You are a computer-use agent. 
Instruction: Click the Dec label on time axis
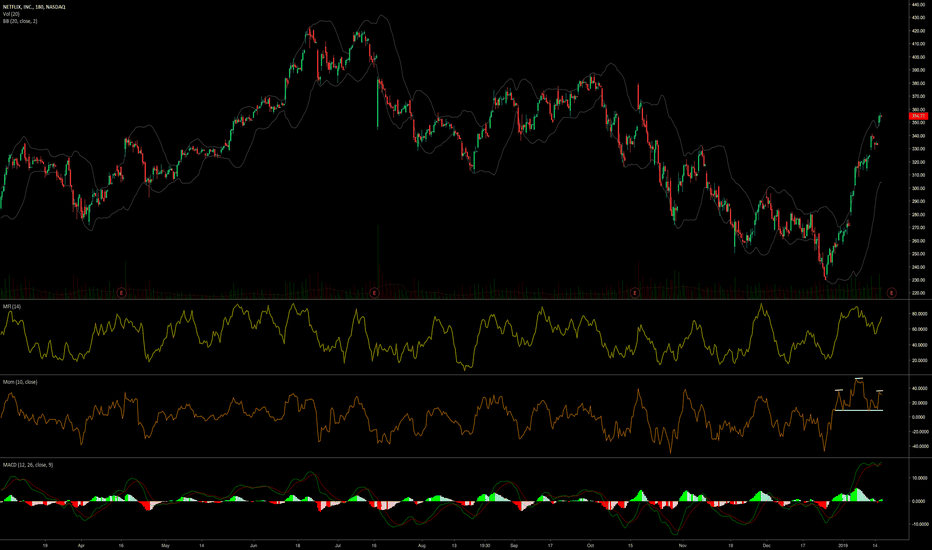767,545
